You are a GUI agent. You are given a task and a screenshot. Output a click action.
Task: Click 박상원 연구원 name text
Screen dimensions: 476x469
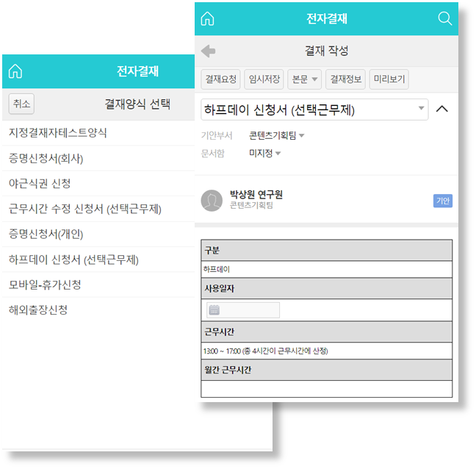(x=256, y=194)
